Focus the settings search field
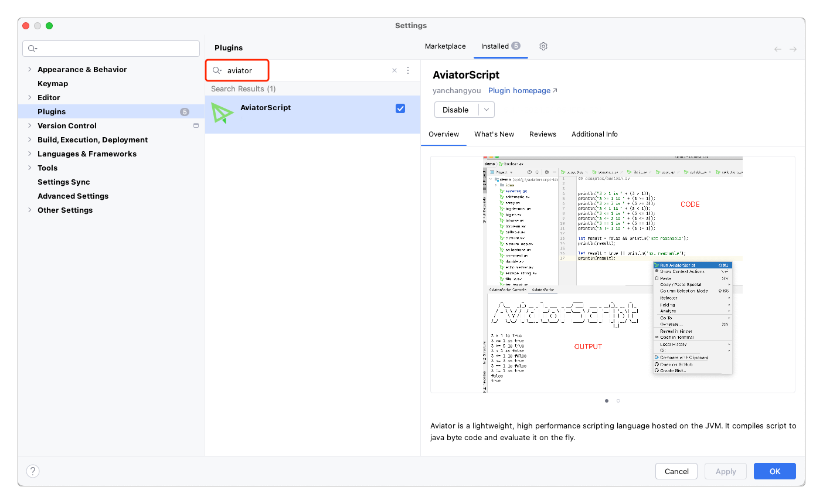This screenshot has width=823, height=504. click(111, 49)
